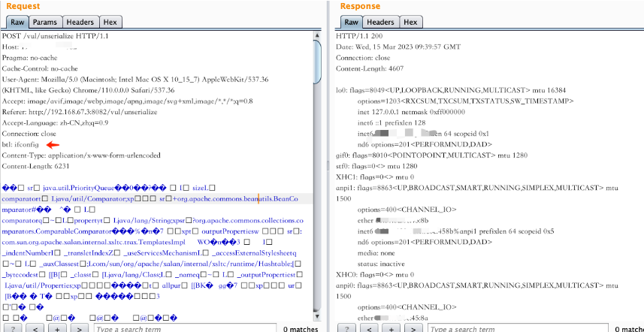Viewport: 644px width, 332px height.
Task: Click the Request search help '?' button
Action: (13, 328)
